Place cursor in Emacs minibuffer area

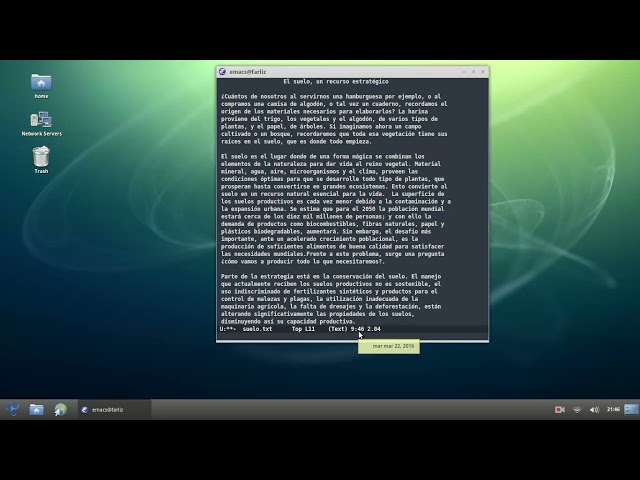pos(352,337)
